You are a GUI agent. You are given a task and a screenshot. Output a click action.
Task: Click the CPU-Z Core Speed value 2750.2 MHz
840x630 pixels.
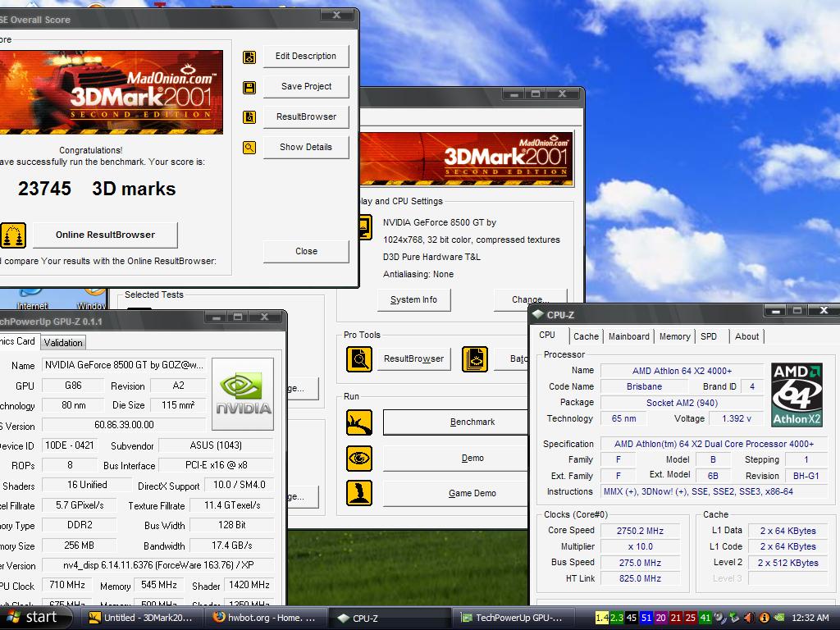pyautogui.click(x=640, y=531)
